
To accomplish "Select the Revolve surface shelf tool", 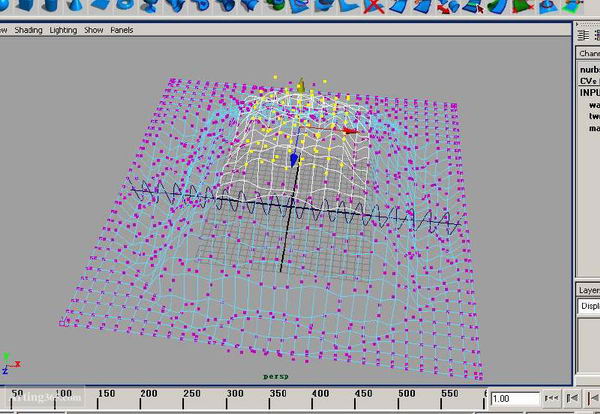I will pyautogui.click(x=150, y=6).
